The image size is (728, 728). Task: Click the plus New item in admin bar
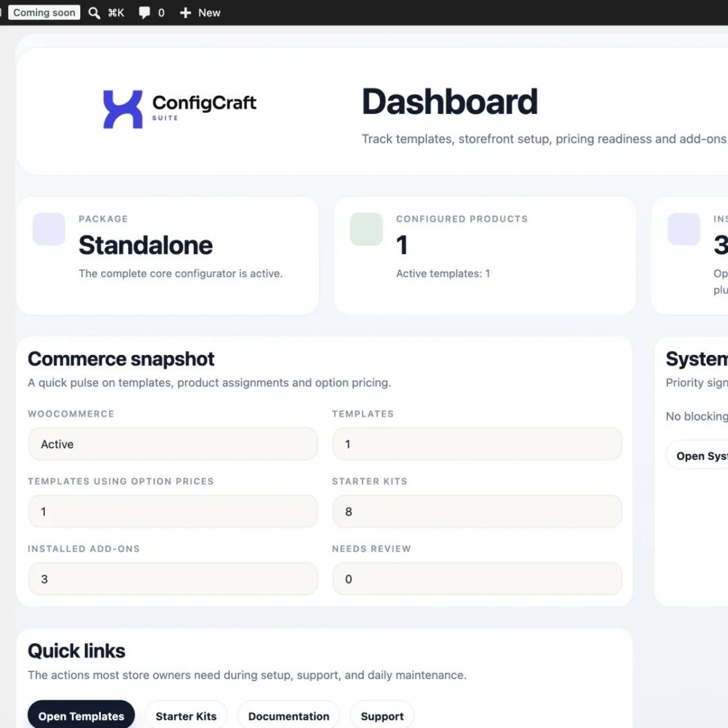(x=200, y=13)
